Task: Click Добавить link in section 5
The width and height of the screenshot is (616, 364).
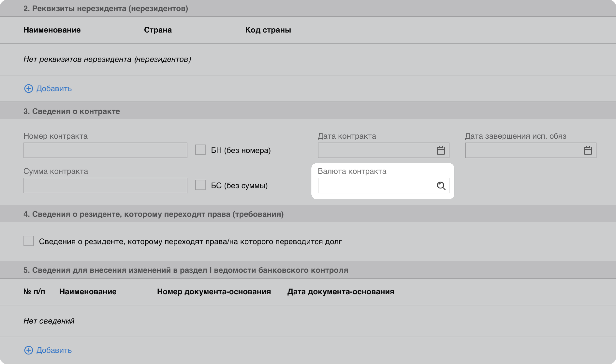Action: (54, 350)
